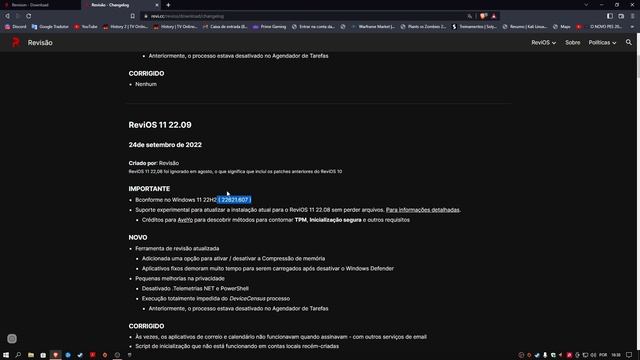Image resolution: width=640 pixels, height=360 pixels.
Task: Click 'Ferramenta de revisão atualizada' bullet
Action: click(177, 249)
